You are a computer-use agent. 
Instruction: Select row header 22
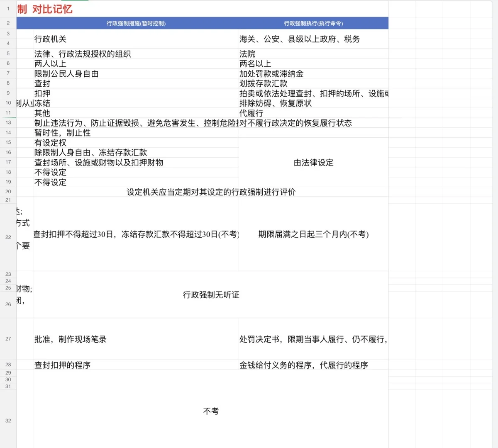tap(8, 237)
